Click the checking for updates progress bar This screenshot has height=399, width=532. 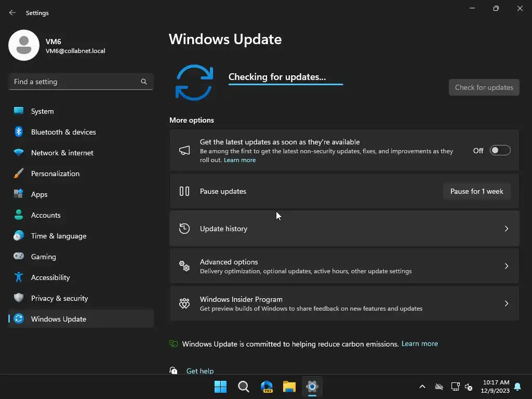(x=286, y=84)
